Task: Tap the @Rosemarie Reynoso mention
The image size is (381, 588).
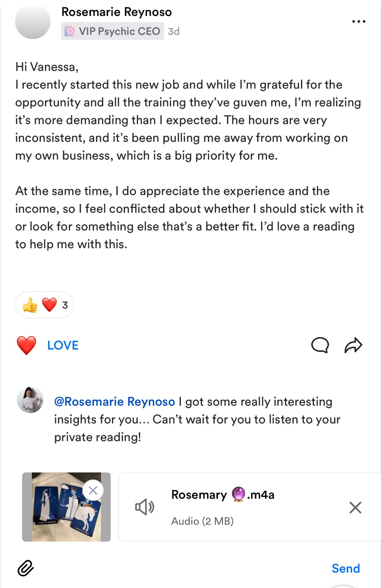Action: point(114,401)
